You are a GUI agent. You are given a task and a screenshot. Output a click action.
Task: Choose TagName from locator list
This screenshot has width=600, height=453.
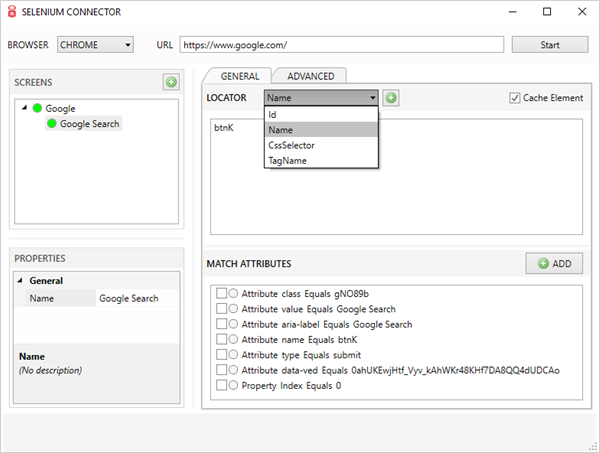(x=321, y=160)
